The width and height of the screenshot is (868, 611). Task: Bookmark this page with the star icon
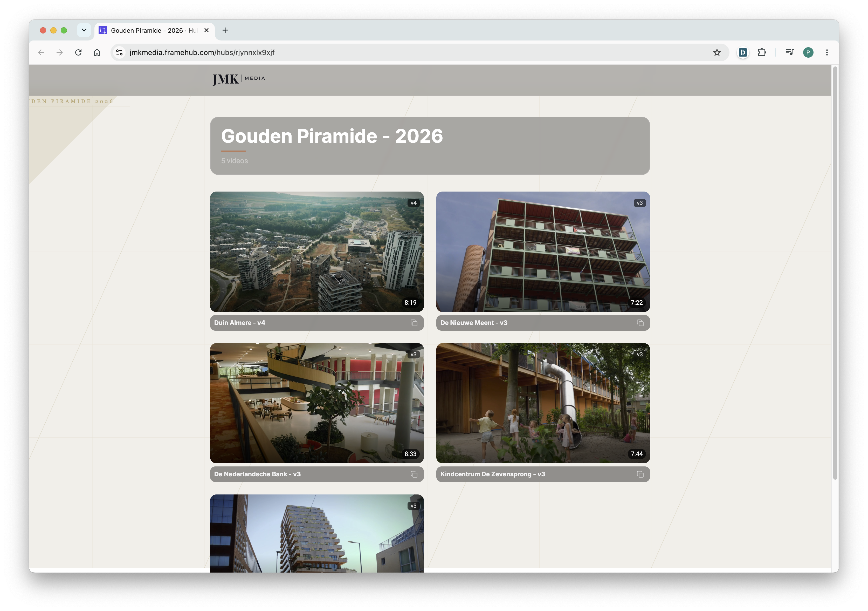click(717, 53)
